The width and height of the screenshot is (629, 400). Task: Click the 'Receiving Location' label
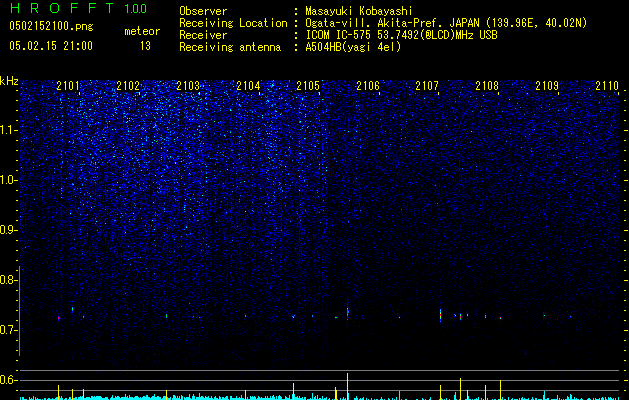click(233, 24)
